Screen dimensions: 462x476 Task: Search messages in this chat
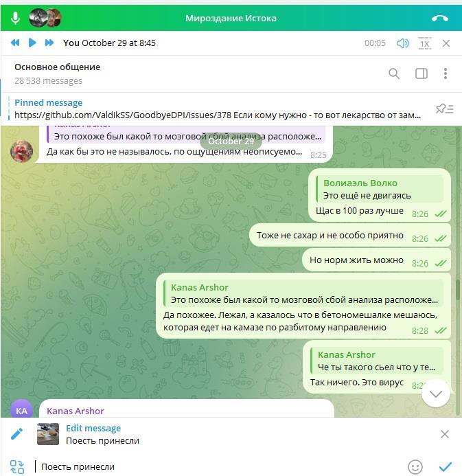coord(394,73)
